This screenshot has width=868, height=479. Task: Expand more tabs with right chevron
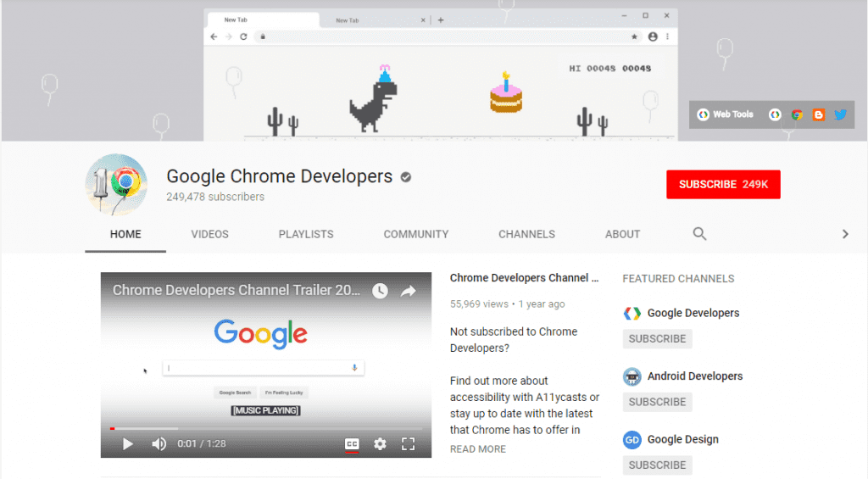pos(845,234)
